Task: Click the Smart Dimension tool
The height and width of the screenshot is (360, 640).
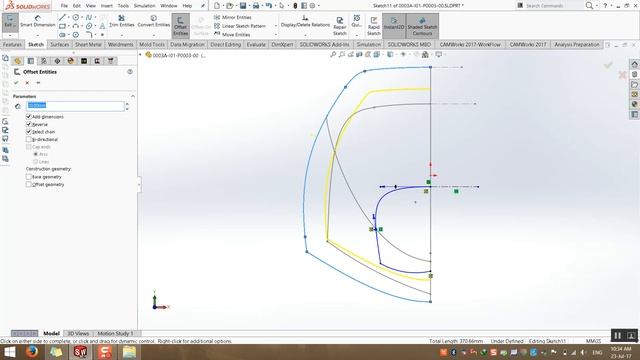Action: click(38, 21)
